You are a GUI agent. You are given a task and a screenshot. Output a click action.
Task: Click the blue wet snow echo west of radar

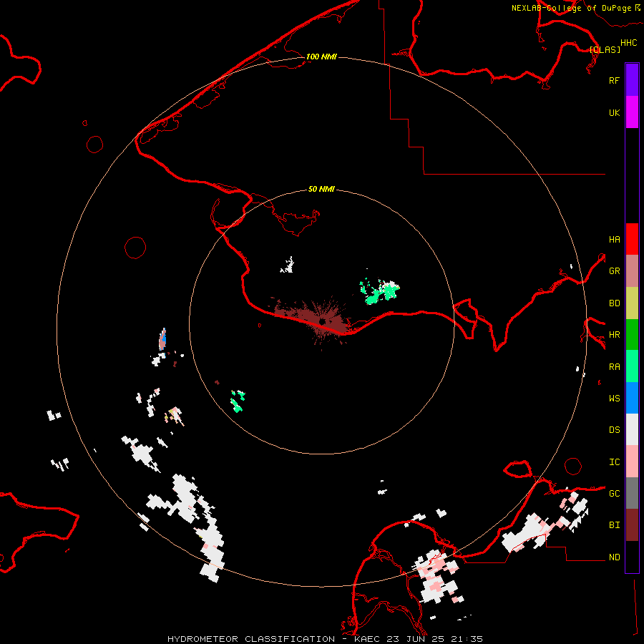point(163,338)
